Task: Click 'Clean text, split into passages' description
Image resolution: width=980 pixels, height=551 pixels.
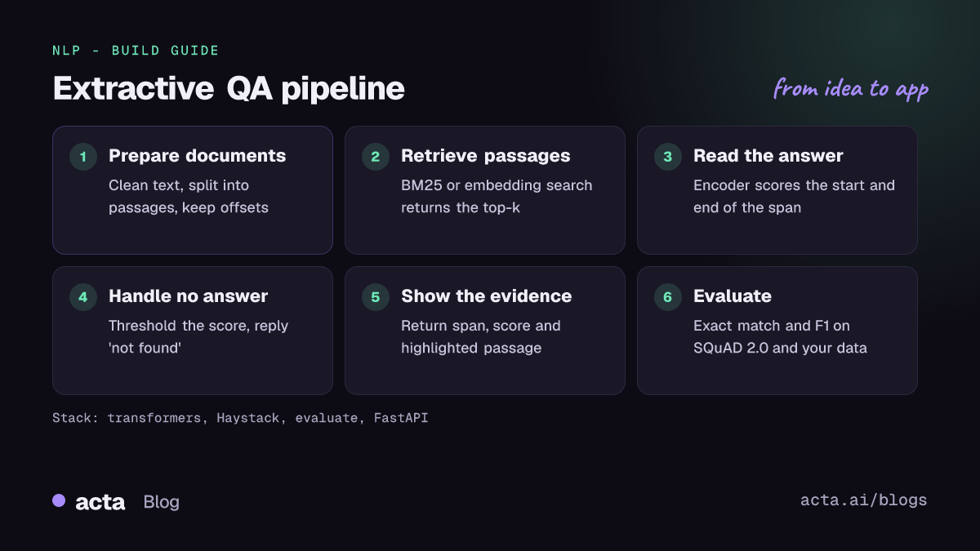Action: pos(189,197)
